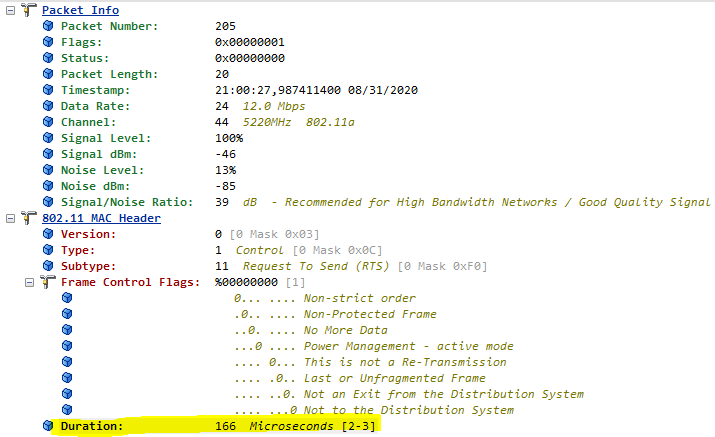
Task: Click the Duration row cube icon
Action: pos(48,426)
